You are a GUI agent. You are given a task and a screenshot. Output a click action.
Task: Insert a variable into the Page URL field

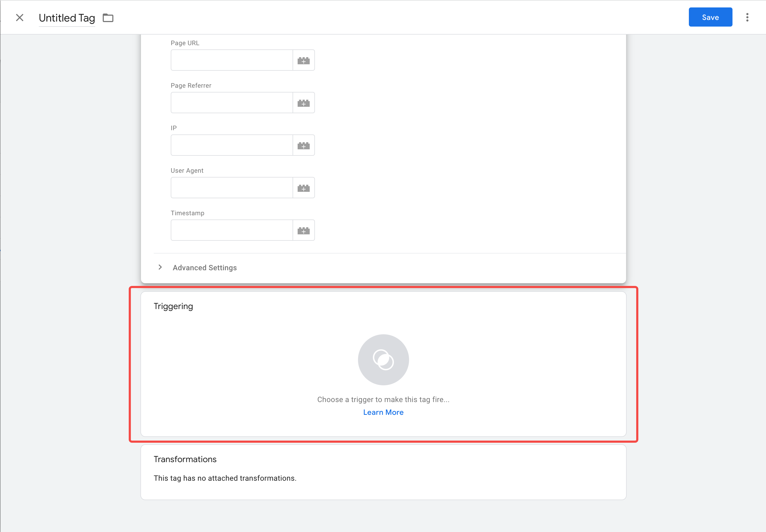[303, 60]
